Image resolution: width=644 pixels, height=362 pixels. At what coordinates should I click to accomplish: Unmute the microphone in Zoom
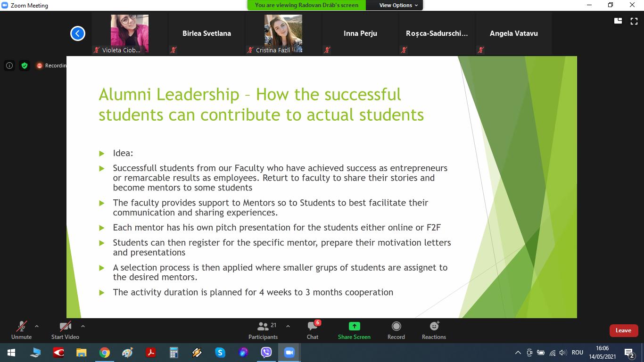21,330
